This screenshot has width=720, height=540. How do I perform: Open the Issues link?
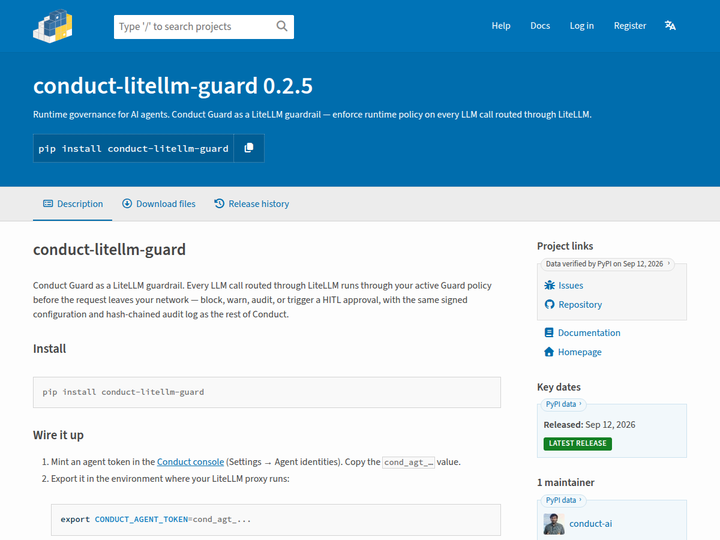[571, 285]
